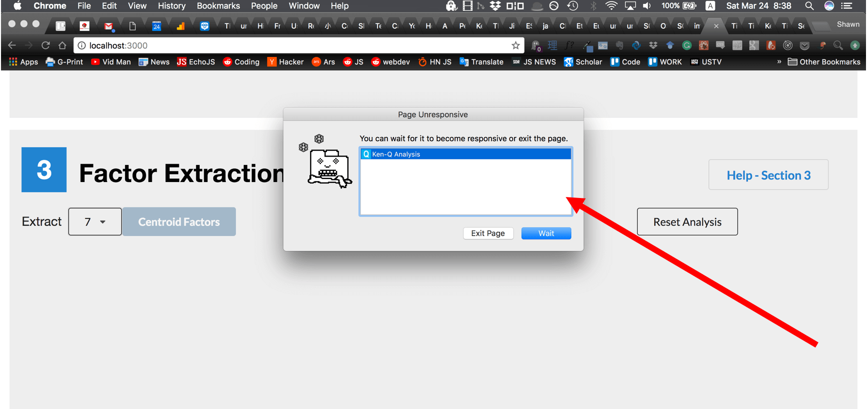868x409 pixels.
Task: Click the green Grammarly extension icon
Action: point(687,45)
